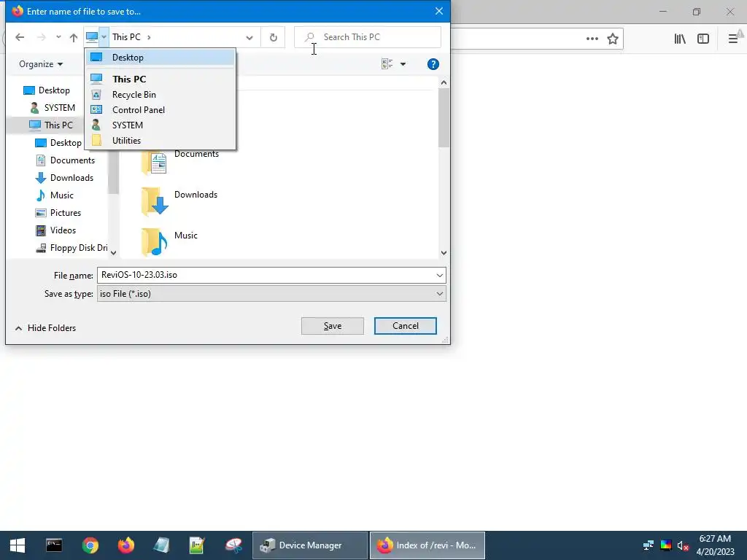
Task: Select Desktop at top of navigation tree
Action: 47,90
